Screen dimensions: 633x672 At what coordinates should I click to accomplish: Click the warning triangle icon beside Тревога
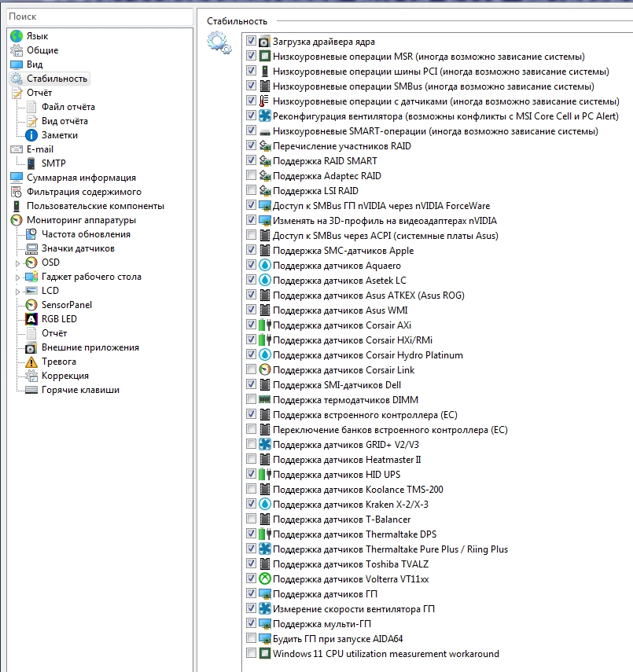click(x=31, y=362)
